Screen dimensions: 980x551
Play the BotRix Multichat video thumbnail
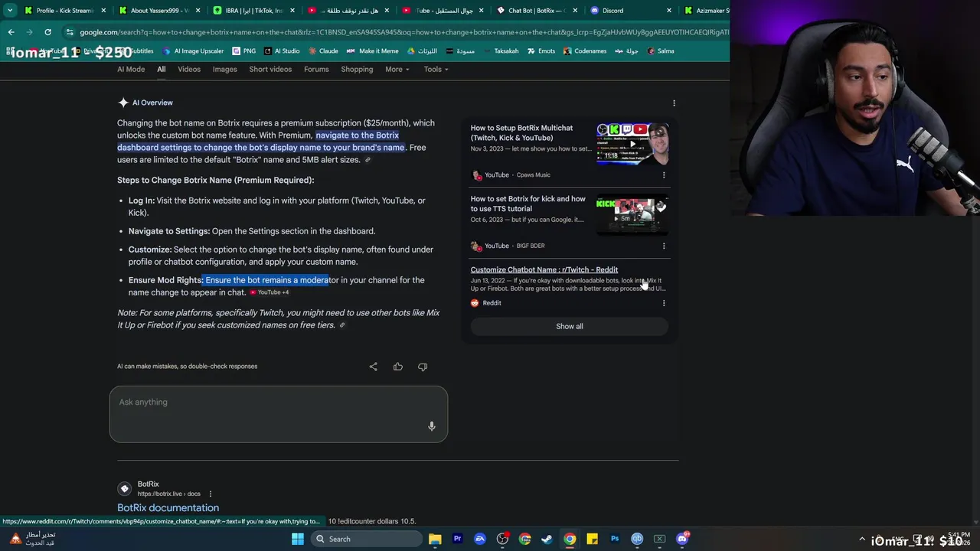(x=632, y=144)
